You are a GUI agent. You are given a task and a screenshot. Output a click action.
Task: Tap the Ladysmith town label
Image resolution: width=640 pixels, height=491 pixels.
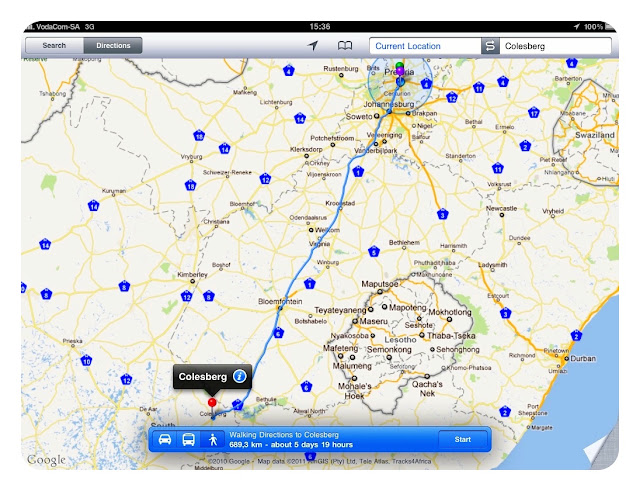point(492,265)
